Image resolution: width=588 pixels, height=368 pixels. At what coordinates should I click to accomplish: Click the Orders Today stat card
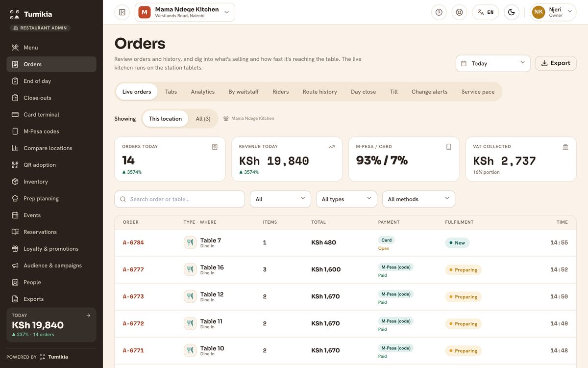[170, 159]
